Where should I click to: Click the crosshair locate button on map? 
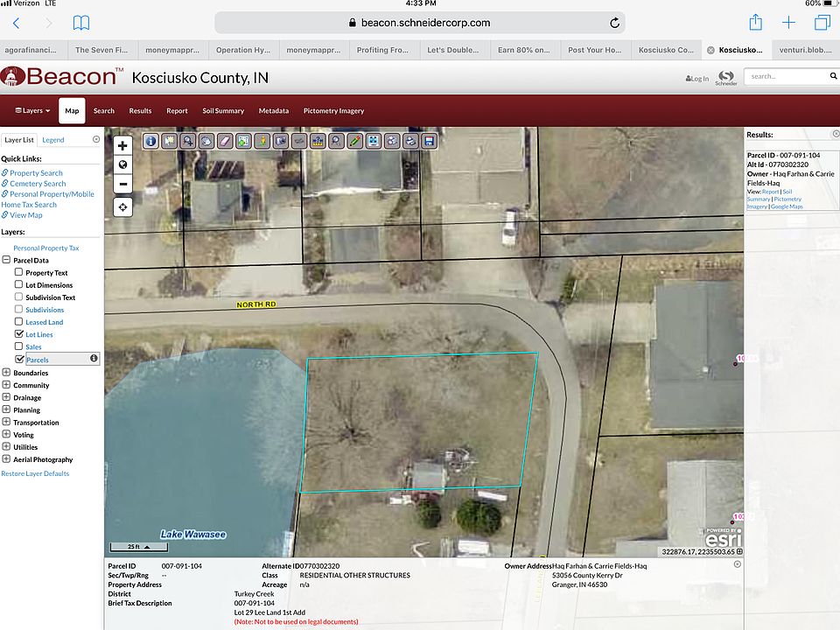click(x=122, y=206)
